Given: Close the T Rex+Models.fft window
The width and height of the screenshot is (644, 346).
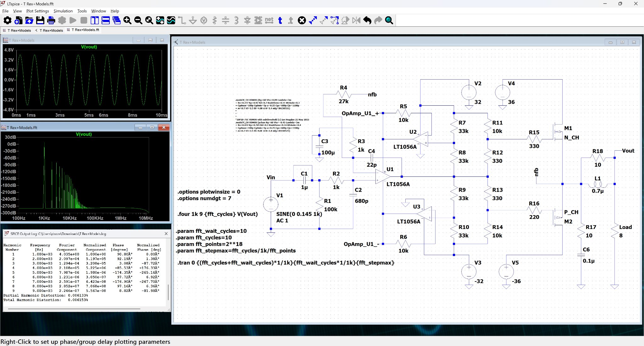Looking at the screenshot, I should (164, 127).
